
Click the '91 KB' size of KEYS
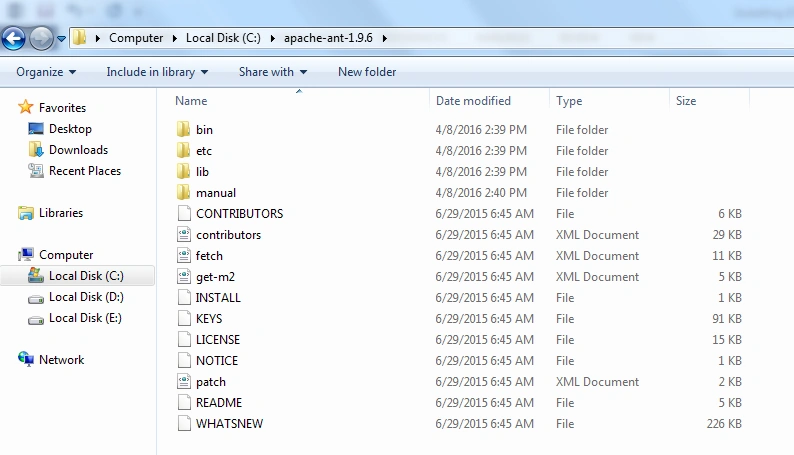click(727, 319)
